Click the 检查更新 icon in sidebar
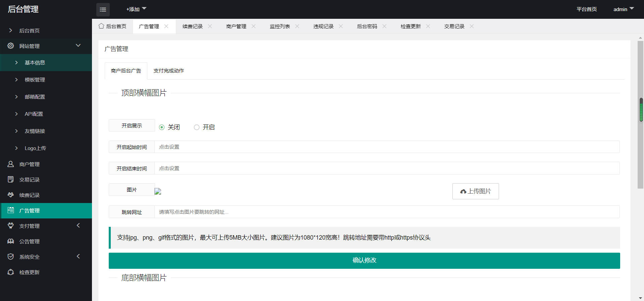Viewport: 644px width, 301px height. (11, 272)
